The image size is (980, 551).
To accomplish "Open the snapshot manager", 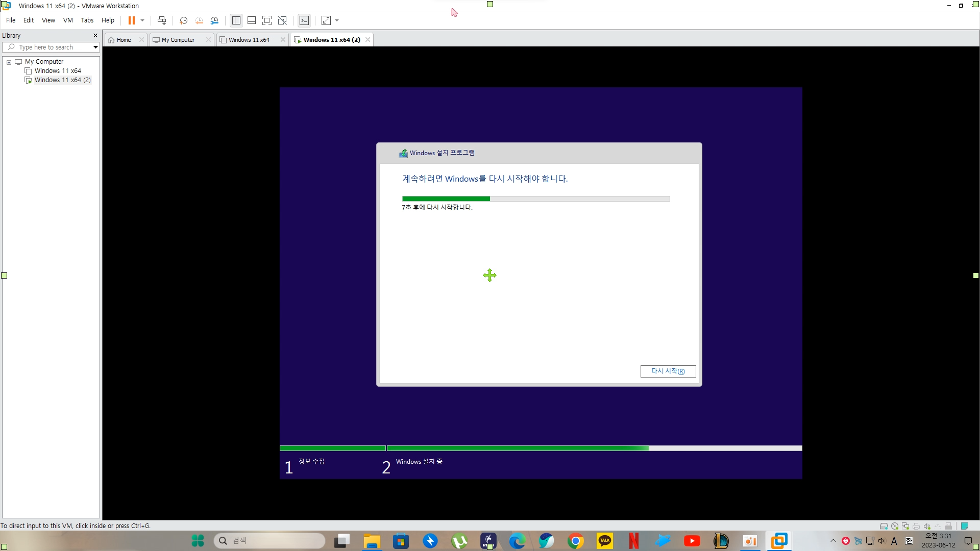I will click(x=214, y=20).
